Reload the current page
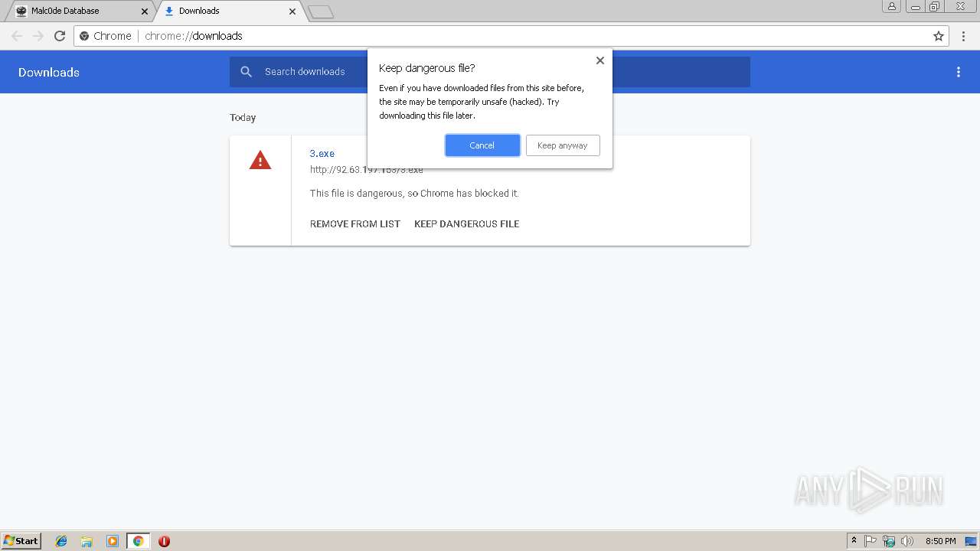980x551 pixels. click(60, 36)
